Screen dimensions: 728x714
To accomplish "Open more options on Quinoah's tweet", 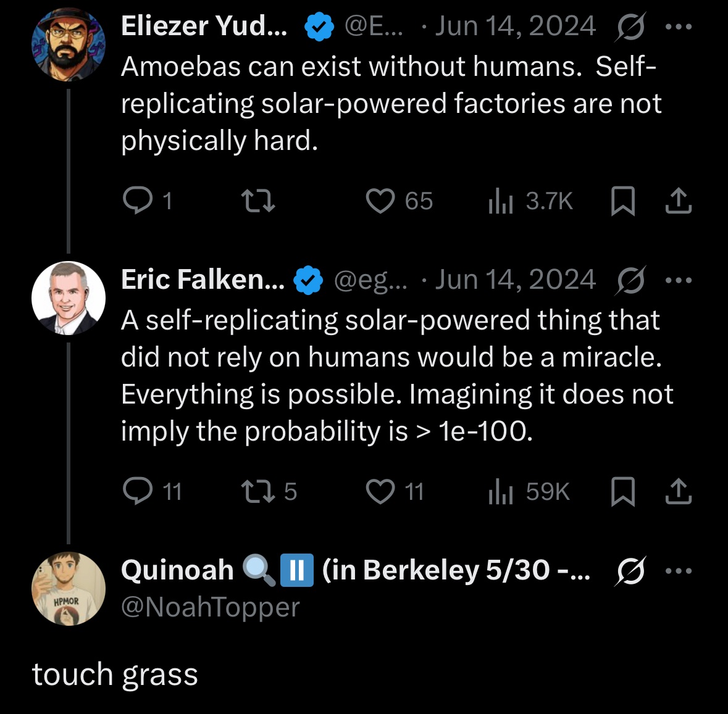I will tap(679, 571).
